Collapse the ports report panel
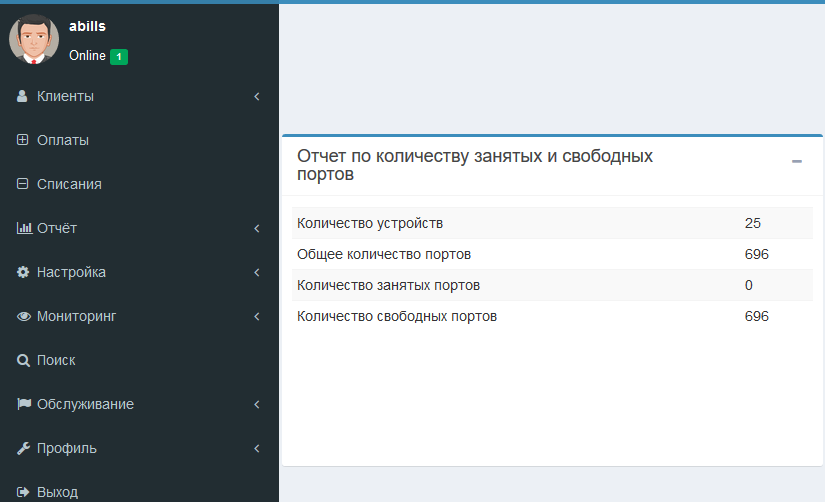 coord(797,161)
